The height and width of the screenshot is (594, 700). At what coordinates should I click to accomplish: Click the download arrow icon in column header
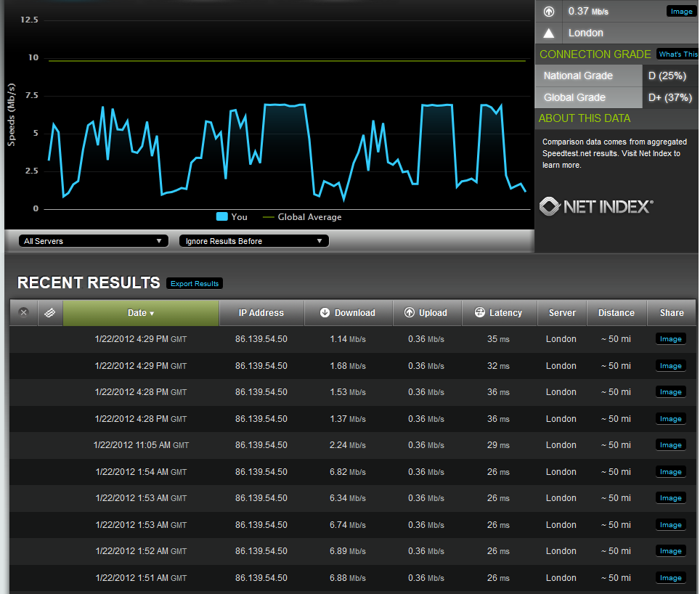point(325,313)
